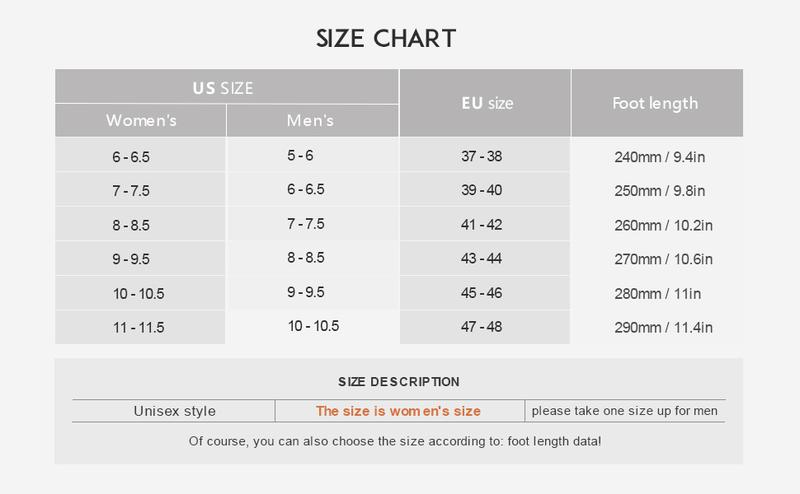Click the orange women's size note

click(398, 411)
